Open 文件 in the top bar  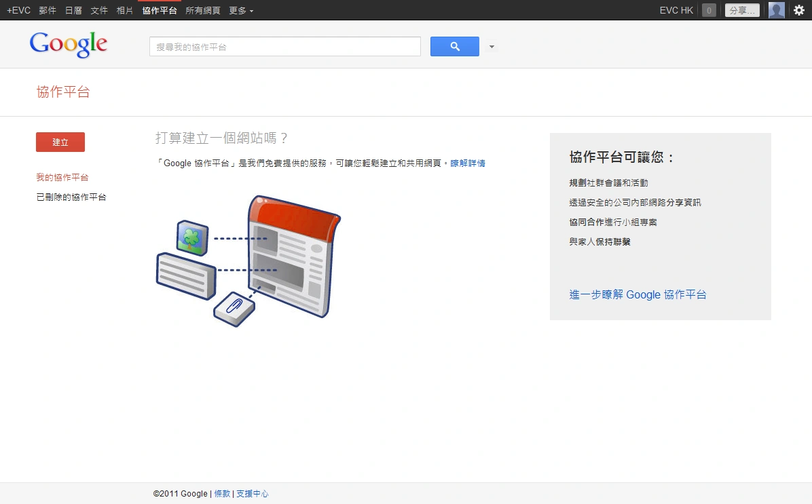pyautogui.click(x=99, y=10)
